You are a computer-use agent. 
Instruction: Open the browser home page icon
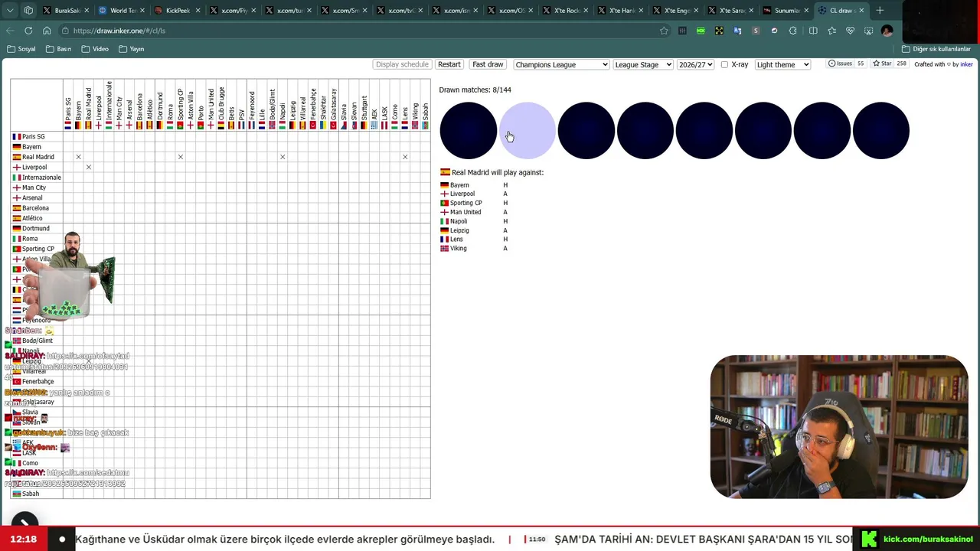47,31
